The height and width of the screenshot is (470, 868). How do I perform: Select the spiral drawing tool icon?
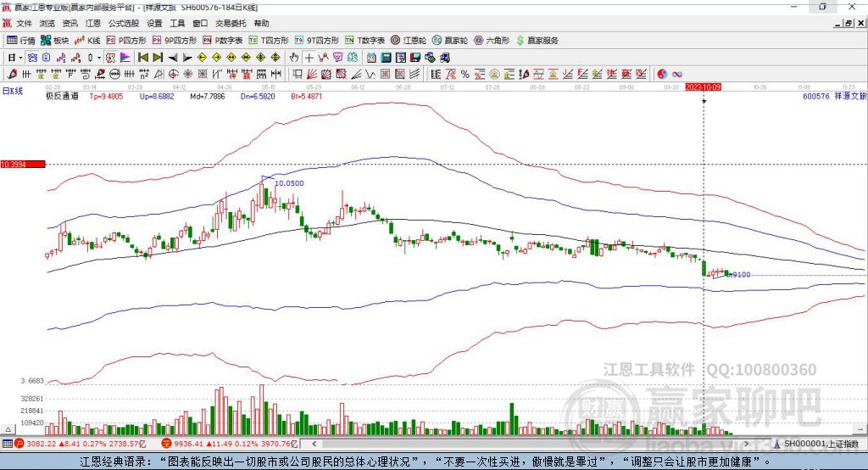coord(85,75)
